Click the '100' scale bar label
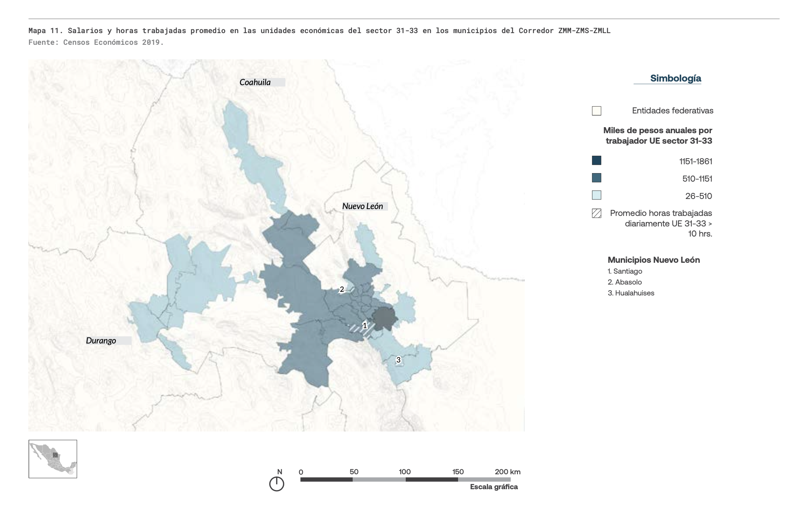Viewport: 804px width, 532px height. [x=405, y=472]
